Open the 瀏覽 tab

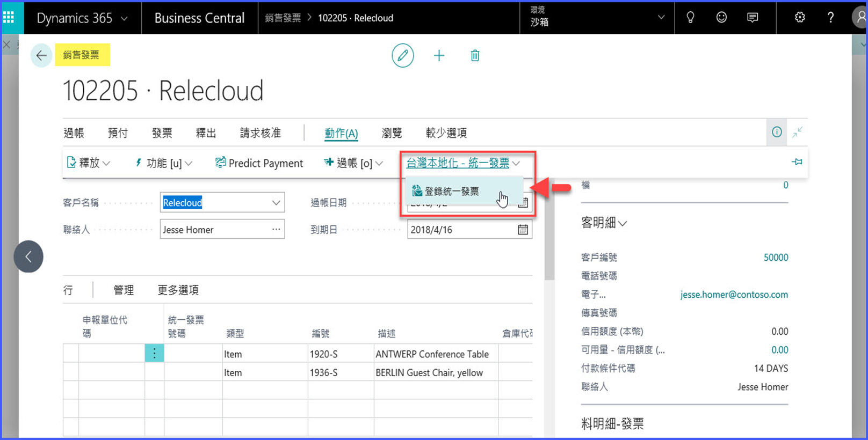tap(392, 133)
